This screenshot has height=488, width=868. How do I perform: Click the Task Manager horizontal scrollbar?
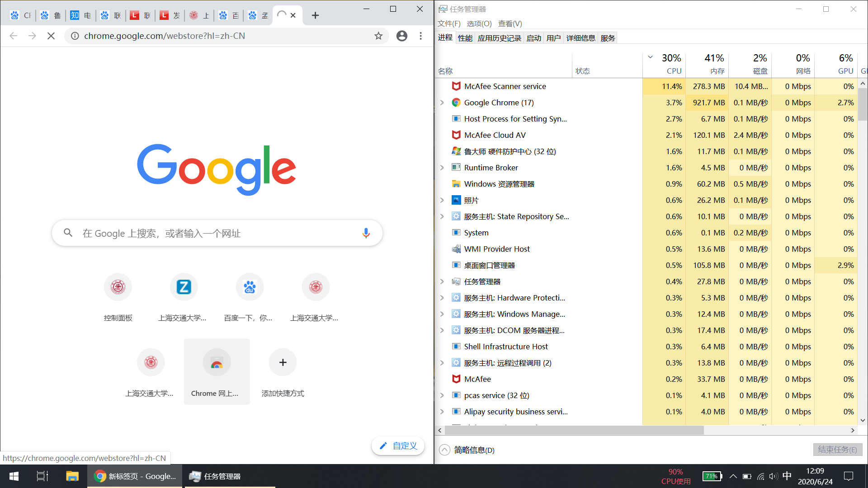point(574,430)
